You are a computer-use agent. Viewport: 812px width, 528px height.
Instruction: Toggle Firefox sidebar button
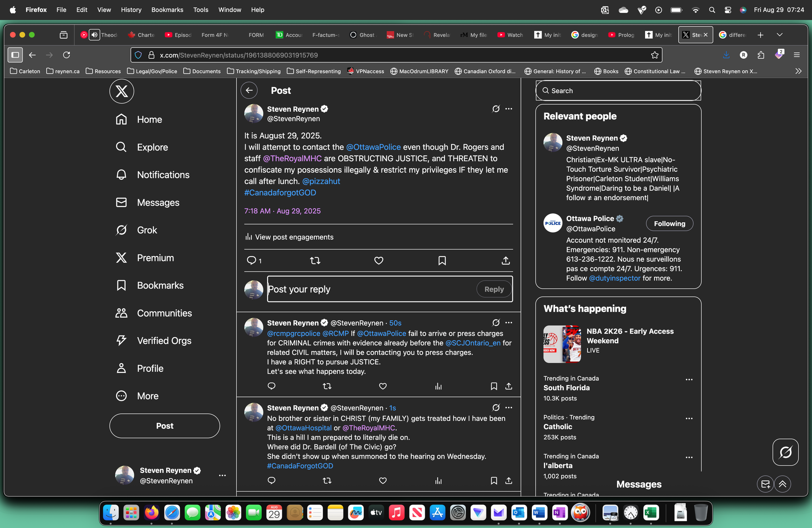point(15,55)
